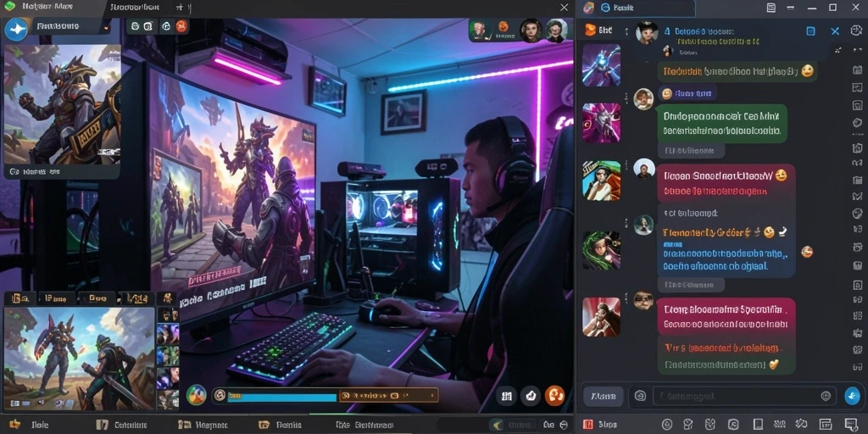This screenshot has width=868, height=434.
Task: Click the first red message bubble in chat
Action: [726, 183]
